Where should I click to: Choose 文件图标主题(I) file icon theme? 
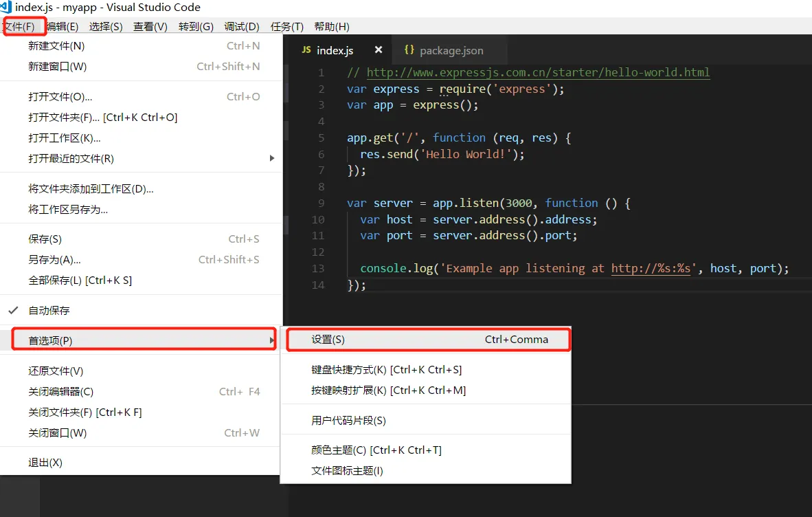[x=426, y=471]
